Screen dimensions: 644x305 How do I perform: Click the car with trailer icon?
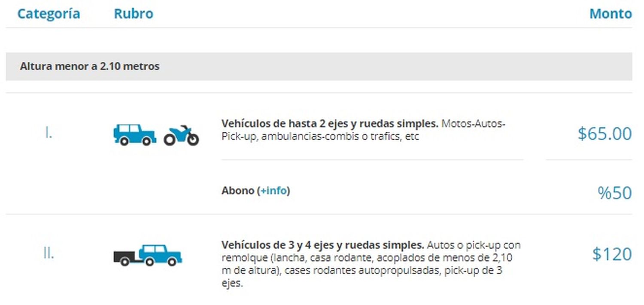(x=148, y=255)
